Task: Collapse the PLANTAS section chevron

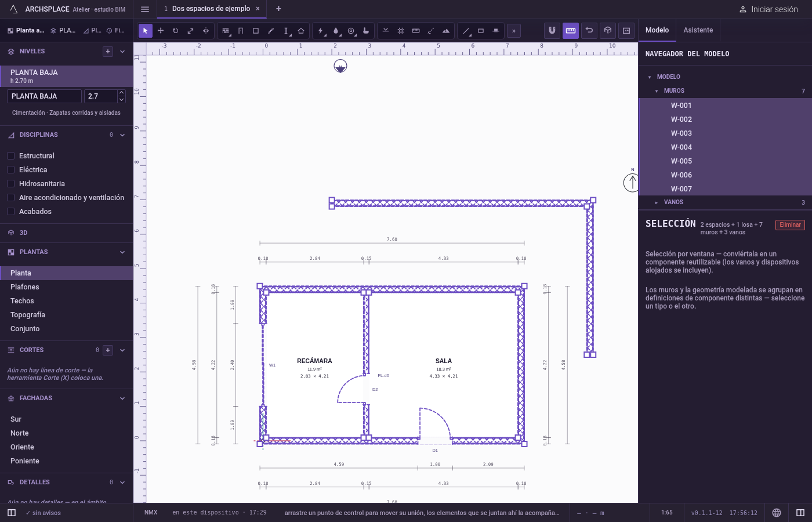Action: pyautogui.click(x=122, y=252)
